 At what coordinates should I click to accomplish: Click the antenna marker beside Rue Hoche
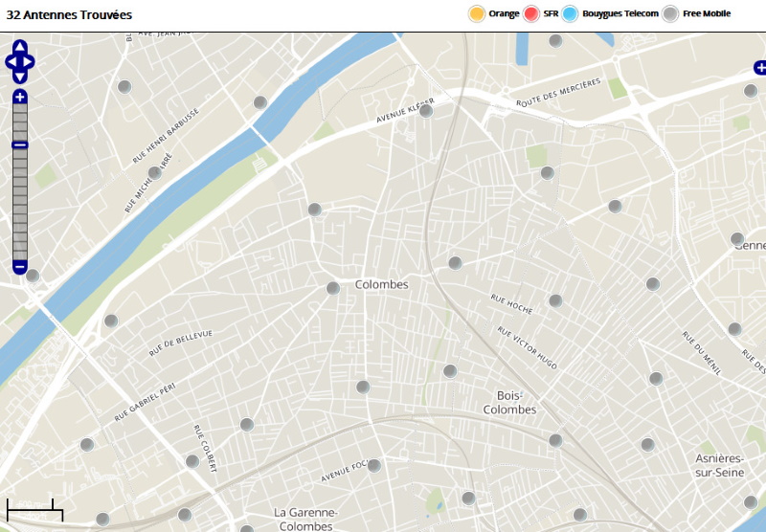point(555,300)
